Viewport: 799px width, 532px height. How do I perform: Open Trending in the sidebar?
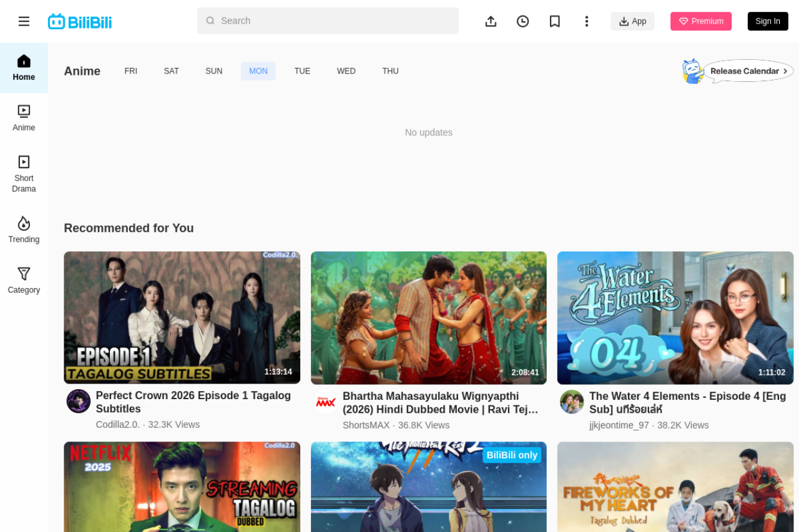click(24, 230)
